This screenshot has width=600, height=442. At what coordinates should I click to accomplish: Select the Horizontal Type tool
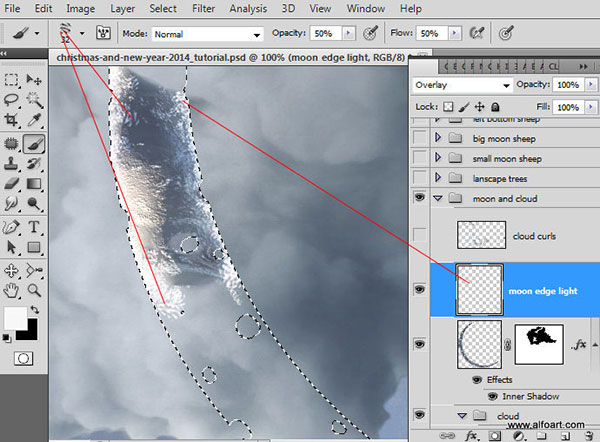coord(34,227)
